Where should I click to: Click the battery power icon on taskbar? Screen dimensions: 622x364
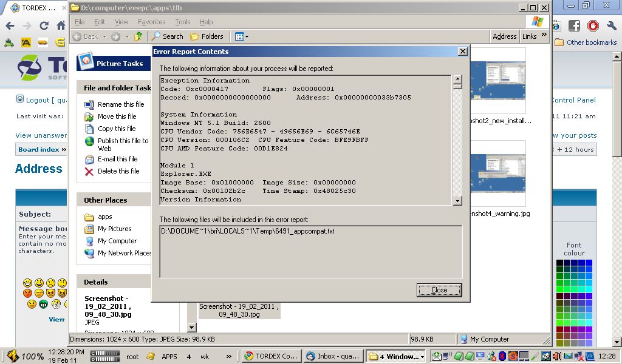[x=13, y=356]
